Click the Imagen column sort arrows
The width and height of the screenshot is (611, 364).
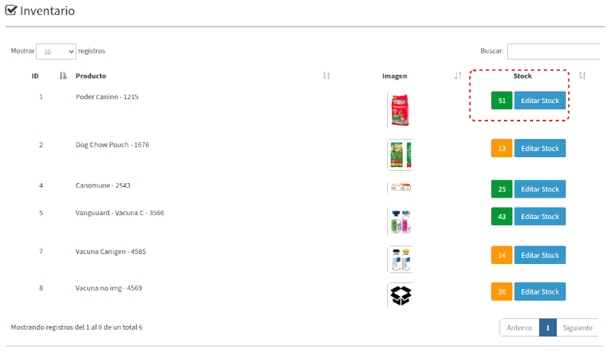tap(457, 76)
